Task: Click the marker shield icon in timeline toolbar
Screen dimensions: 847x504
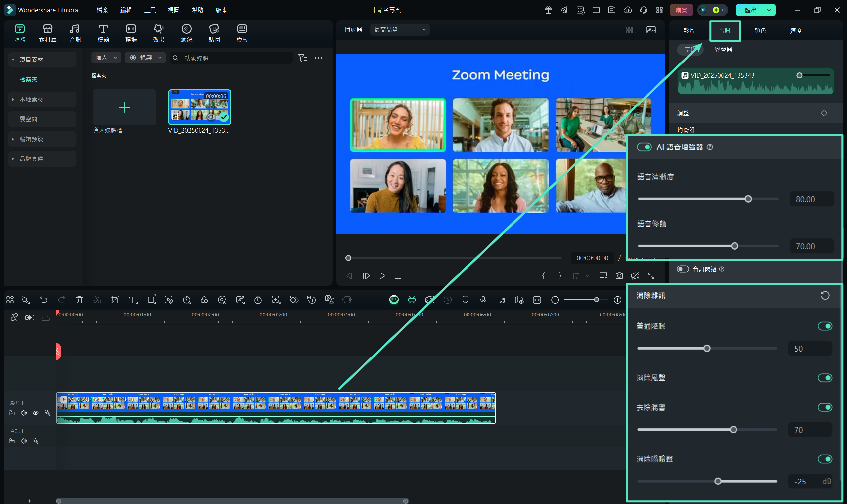Action: click(466, 300)
